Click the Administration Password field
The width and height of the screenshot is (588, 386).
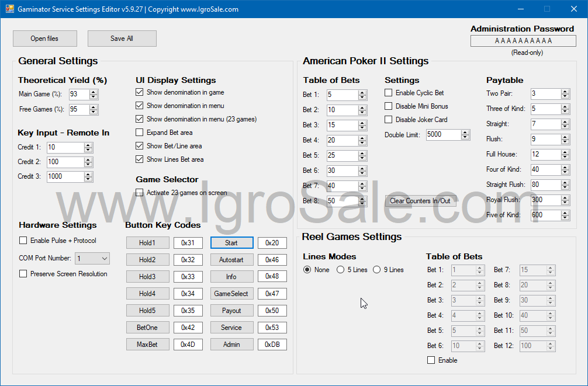pos(523,41)
